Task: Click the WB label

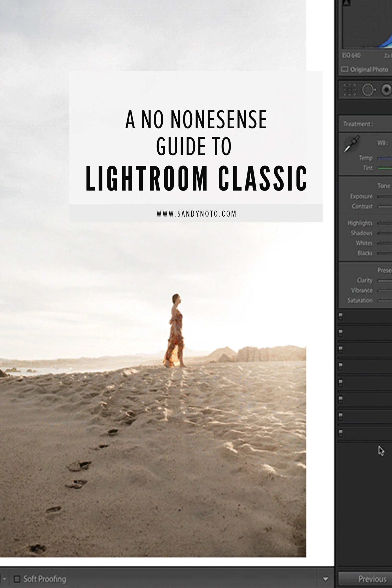Action: click(383, 143)
